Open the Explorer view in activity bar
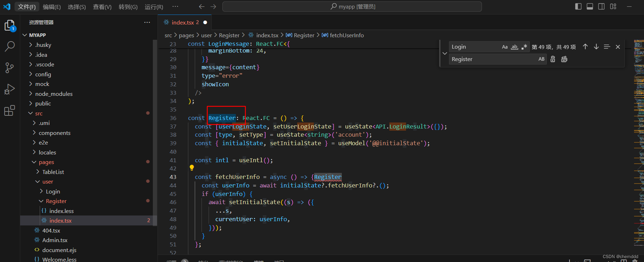The width and height of the screenshot is (644, 262). 10,26
